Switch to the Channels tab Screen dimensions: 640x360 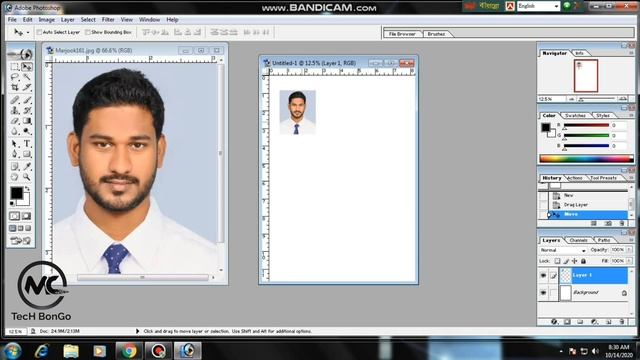578,240
